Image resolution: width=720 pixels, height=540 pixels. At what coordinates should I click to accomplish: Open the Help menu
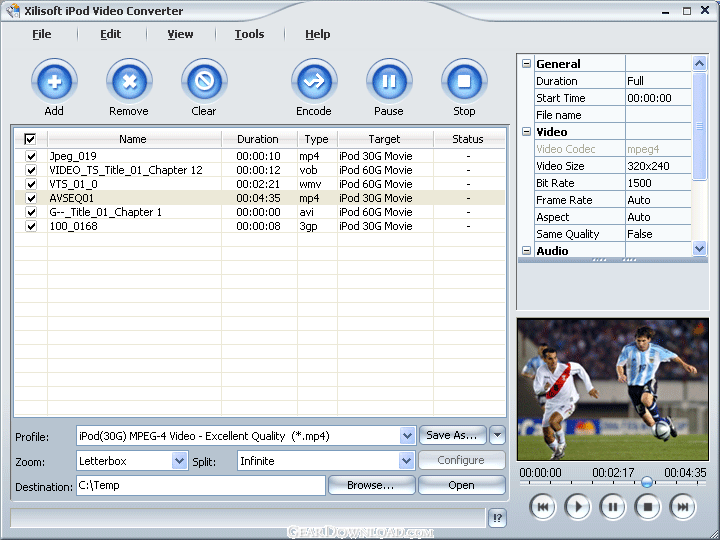click(x=318, y=34)
